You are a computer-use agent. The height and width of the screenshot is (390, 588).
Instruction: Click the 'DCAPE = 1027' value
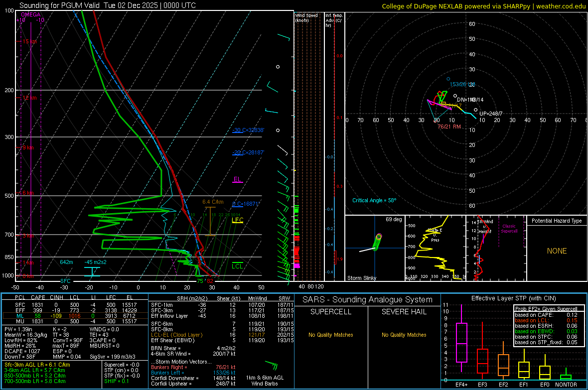pos(21,351)
